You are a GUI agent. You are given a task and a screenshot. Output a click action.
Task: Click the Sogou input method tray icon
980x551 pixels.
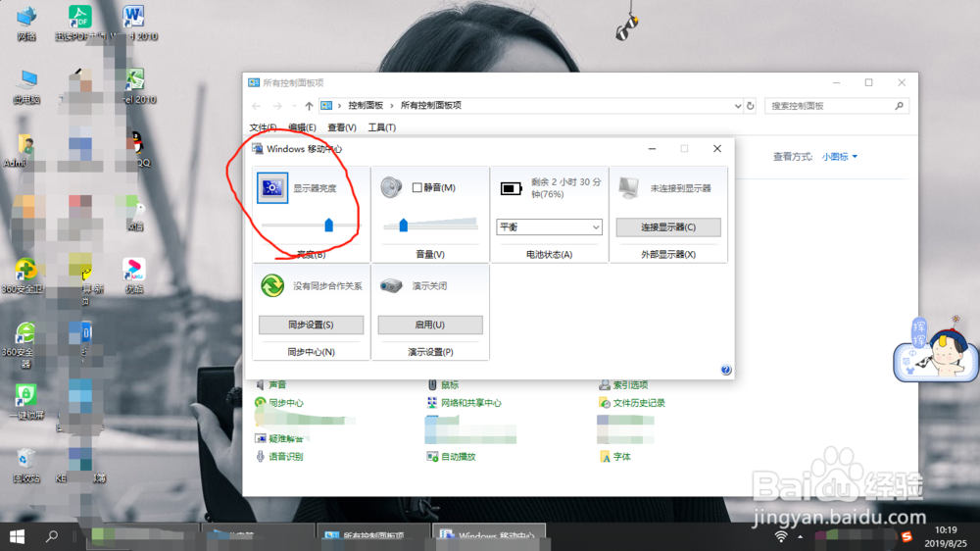pyautogui.click(x=906, y=536)
